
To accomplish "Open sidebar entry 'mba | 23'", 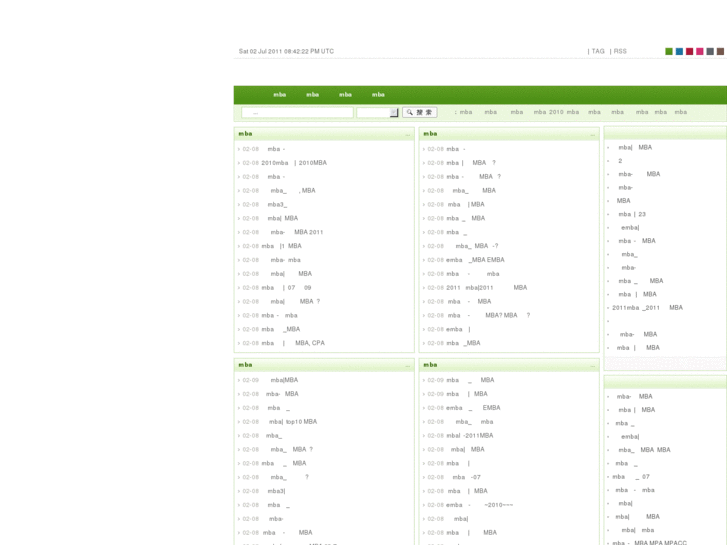I will [632, 214].
